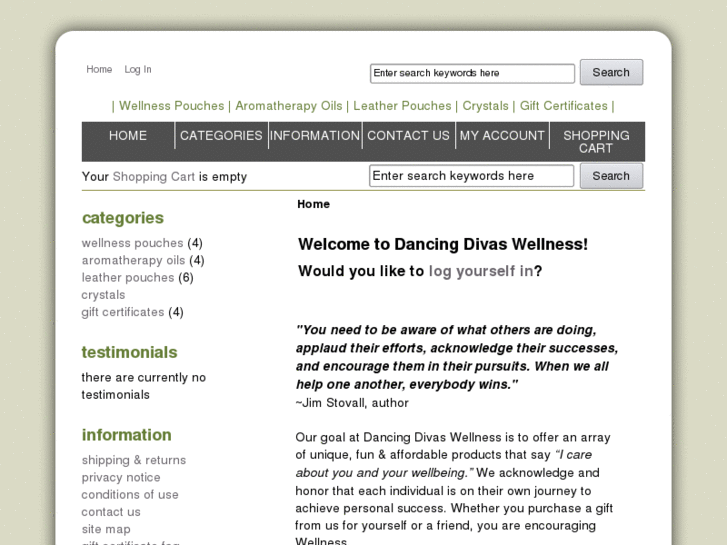Image resolution: width=727 pixels, height=545 pixels.
Task: Open site map link
Action: tap(106, 529)
